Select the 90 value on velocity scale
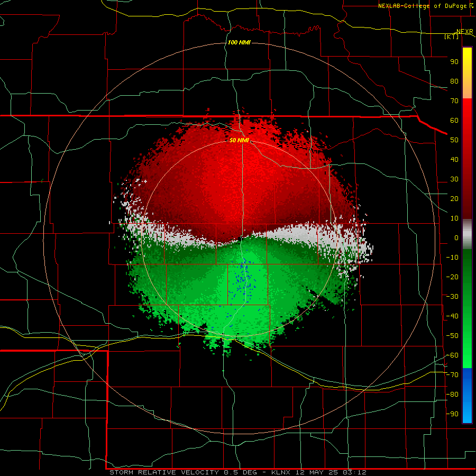Screen dimensions: 476x476 [454, 62]
